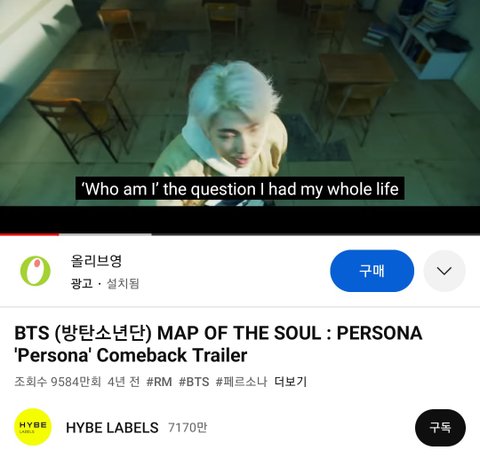Open the #페르소나 hashtag
This screenshot has width=480, height=458.
pyautogui.click(x=241, y=382)
